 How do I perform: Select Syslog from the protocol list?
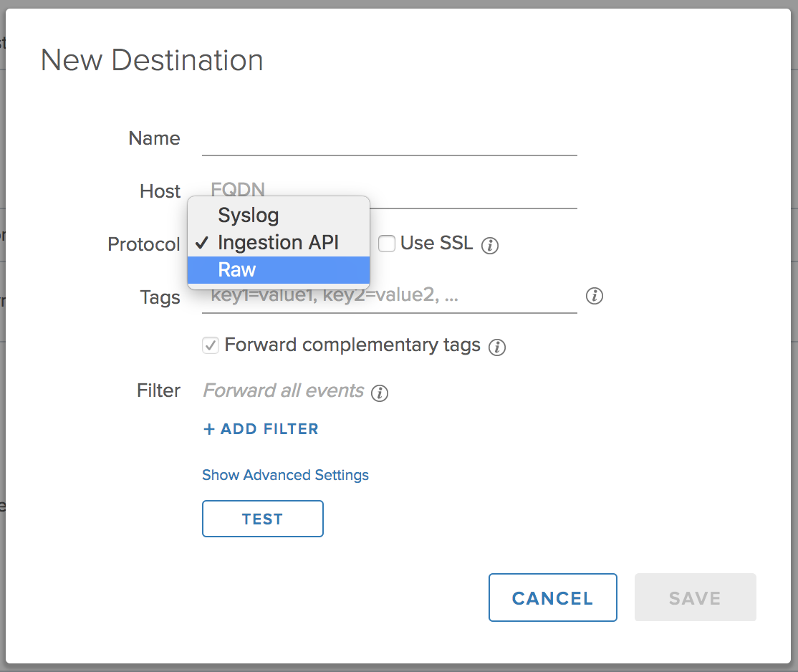[249, 215]
